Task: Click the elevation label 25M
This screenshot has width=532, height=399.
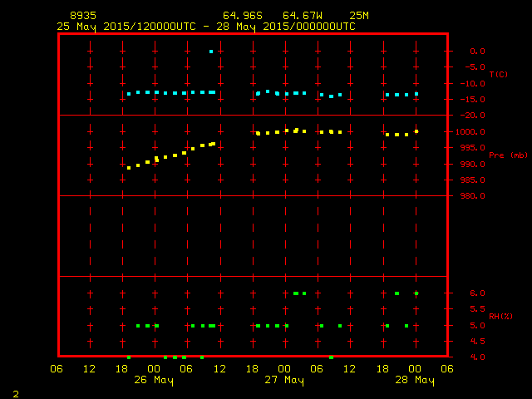Action: [360, 16]
